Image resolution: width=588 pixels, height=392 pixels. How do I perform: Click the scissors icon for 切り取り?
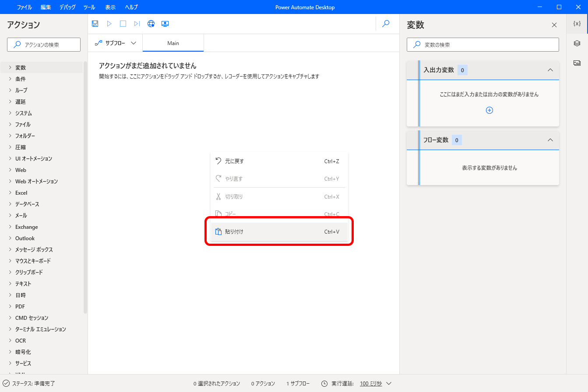coord(218,196)
